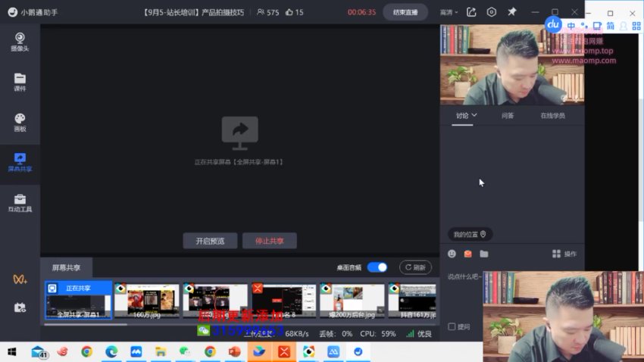Check the 提问 checkbox
The image size is (644, 362).
pos(452,326)
